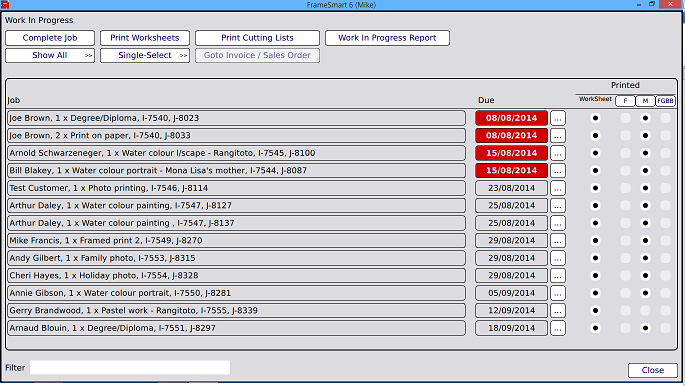
Task: Open details button for Arnaud Blouin job
Action: click(x=558, y=328)
